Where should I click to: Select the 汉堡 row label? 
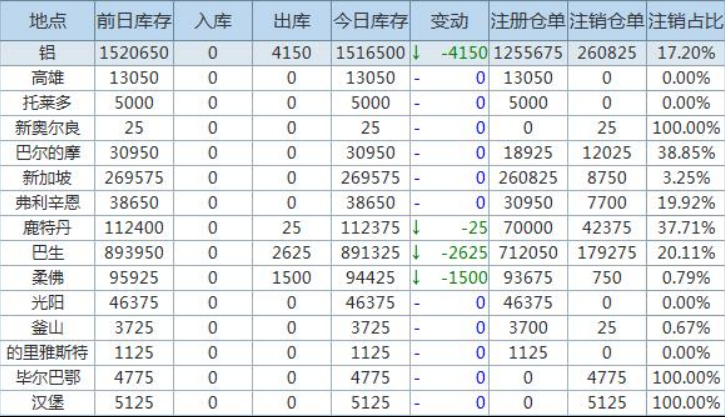click(x=46, y=402)
